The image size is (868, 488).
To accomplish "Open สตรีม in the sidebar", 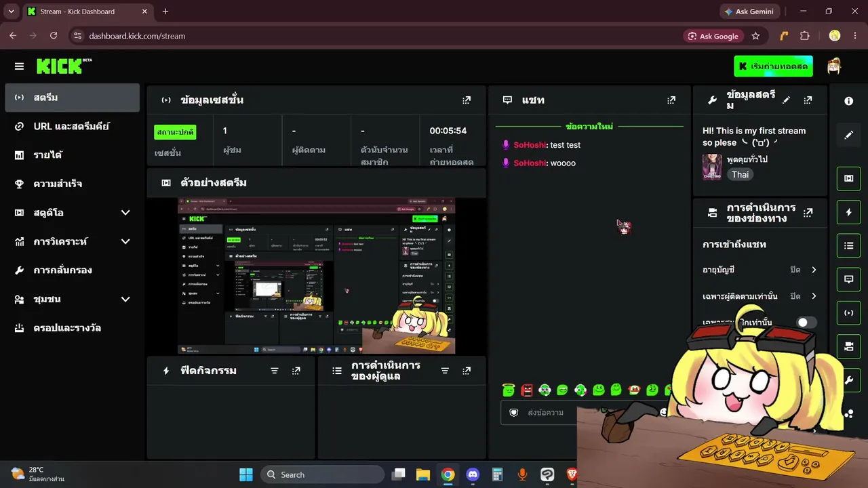I will point(72,98).
